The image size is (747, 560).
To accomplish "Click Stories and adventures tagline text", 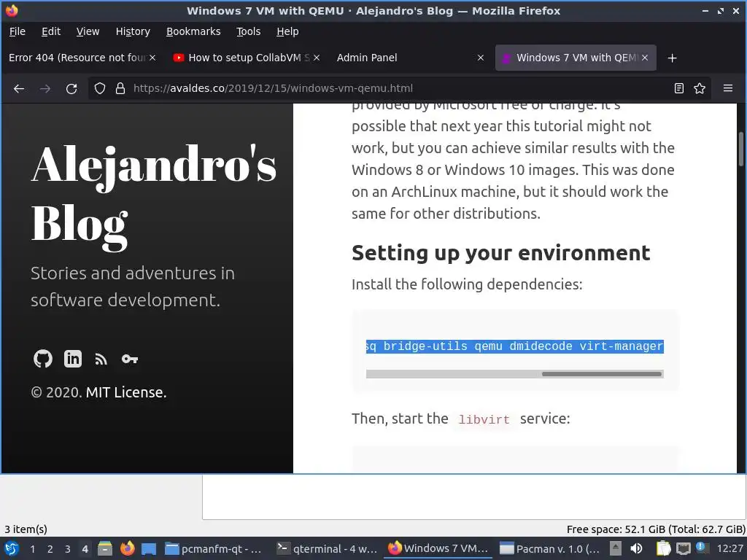I will [133, 286].
